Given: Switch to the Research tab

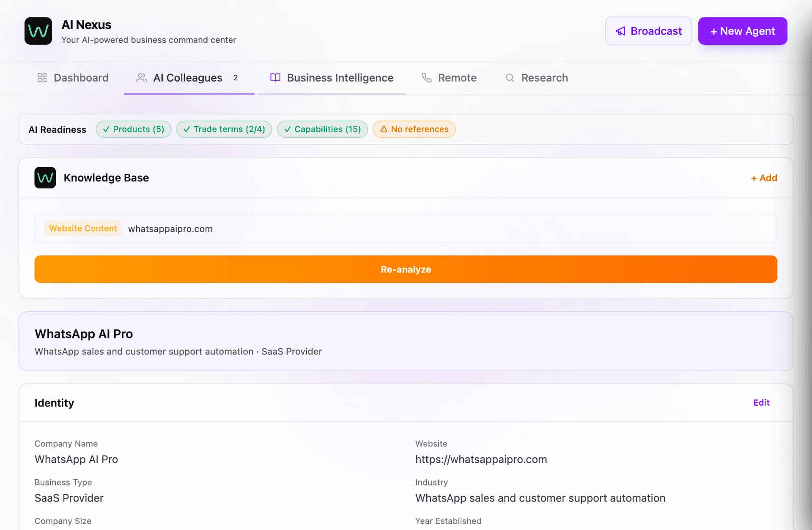Looking at the screenshot, I should 537,78.
